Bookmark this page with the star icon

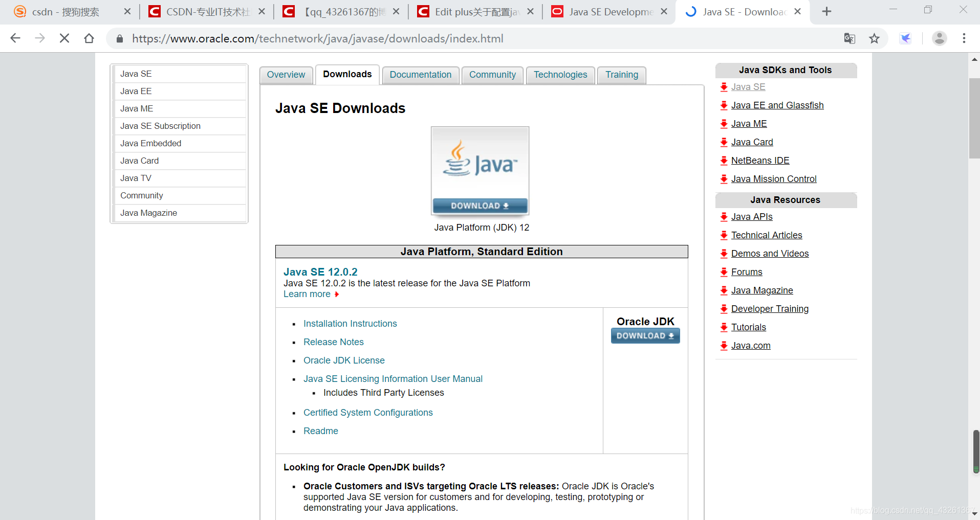[874, 38]
